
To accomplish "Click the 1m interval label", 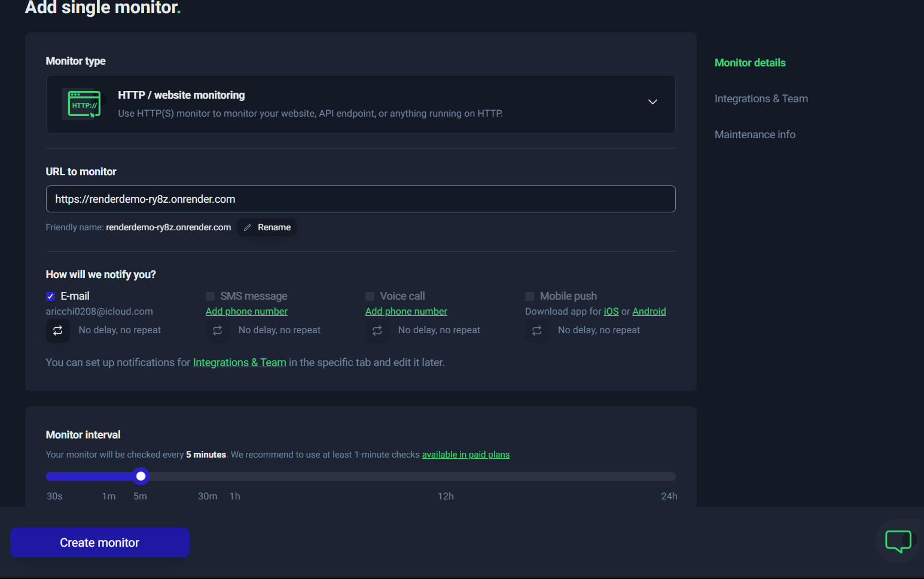I will point(109,496).
